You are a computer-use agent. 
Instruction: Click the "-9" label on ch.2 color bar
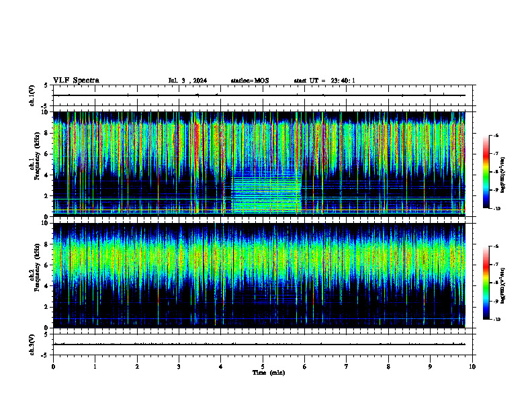coord(496,301)
